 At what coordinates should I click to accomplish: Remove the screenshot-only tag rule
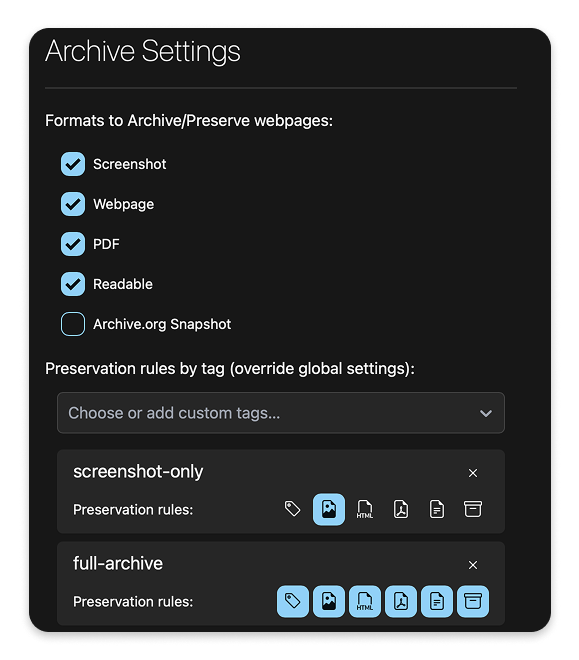pyautogui.click(x=473, y=473)
